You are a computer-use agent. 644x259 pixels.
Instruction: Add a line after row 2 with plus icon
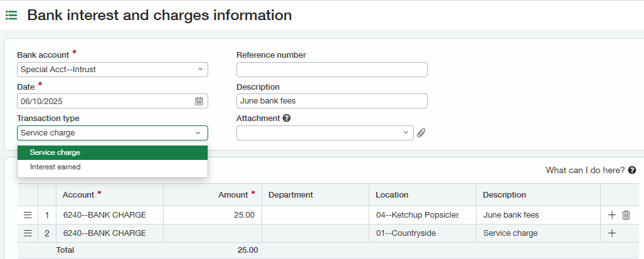(x=612, y=233)
